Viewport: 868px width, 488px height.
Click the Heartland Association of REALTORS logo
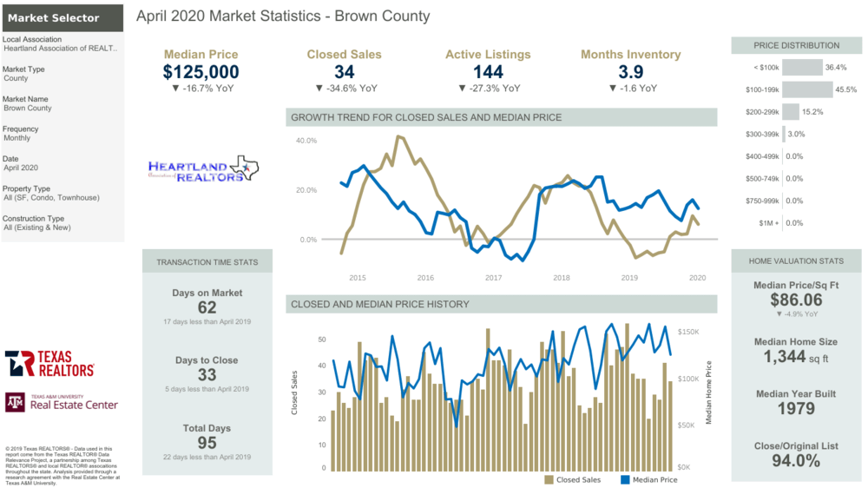[203, 169]
